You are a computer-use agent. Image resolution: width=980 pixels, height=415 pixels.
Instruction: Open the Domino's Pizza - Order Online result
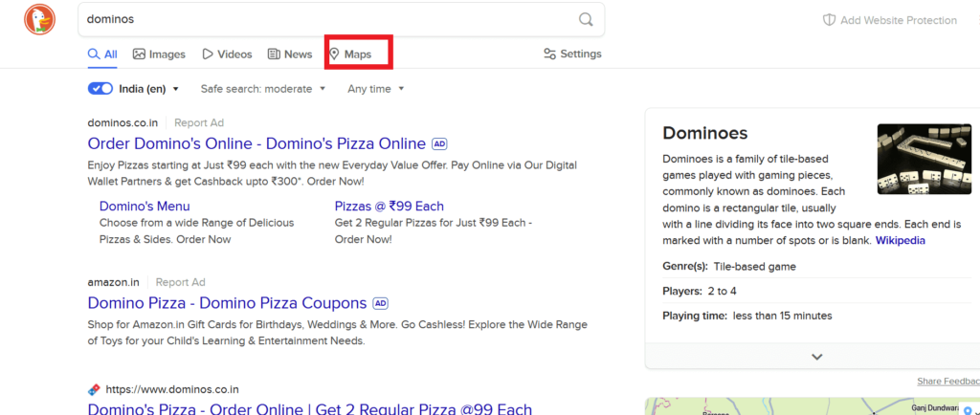pyautogui.click(x=309, y=408)
